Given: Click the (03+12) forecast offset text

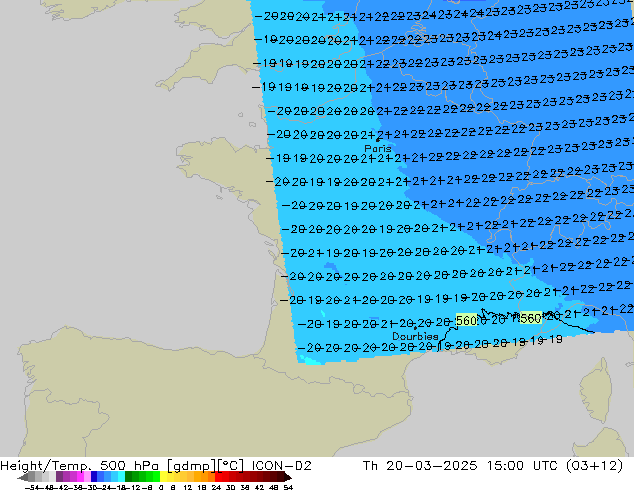Looking at the screenshot, I should tap(594, 466).
